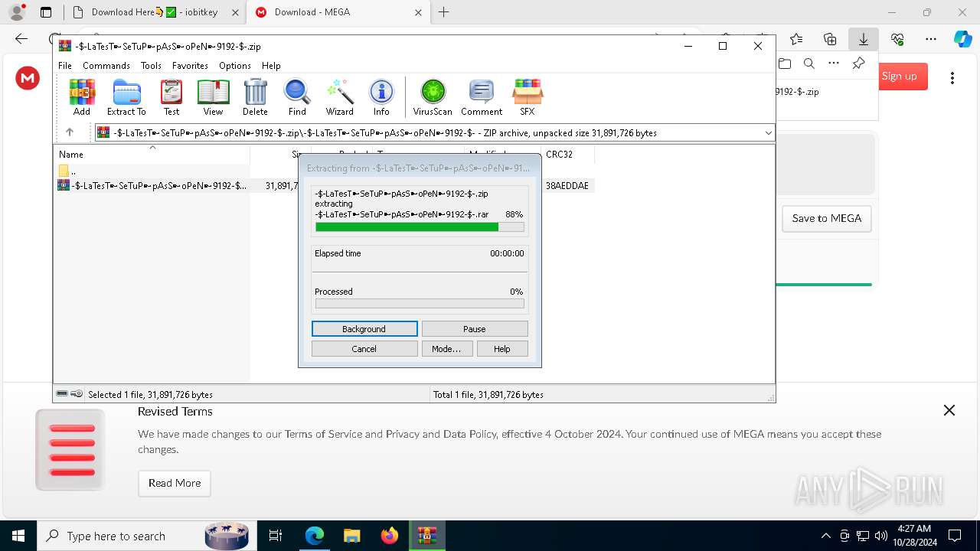Click the Background button in extraction dialog
Screen dimensions: 980x551
(364, 329)
